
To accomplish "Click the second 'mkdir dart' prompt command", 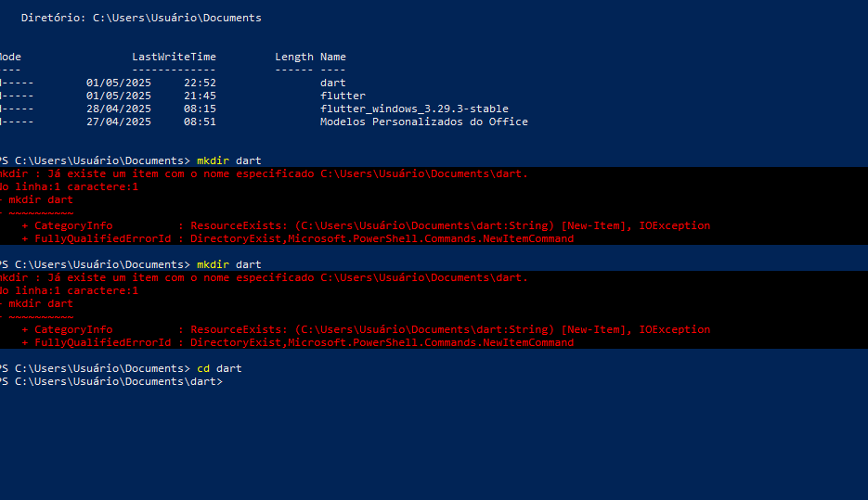I will [x=229, y=264].
